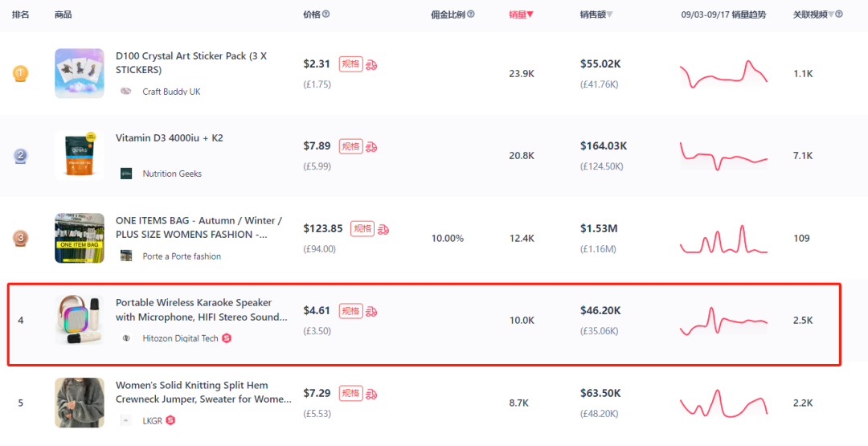Click the Karaoke Speaker product thumbnail
Screen dimensions: 868x446
tap(79, 320)
